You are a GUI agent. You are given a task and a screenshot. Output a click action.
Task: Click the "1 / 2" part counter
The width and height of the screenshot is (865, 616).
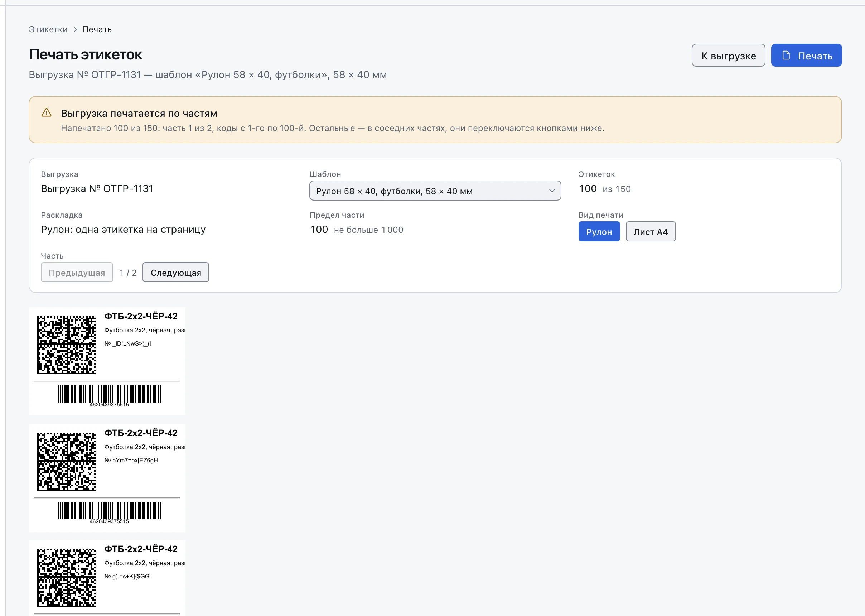[128, 273]
